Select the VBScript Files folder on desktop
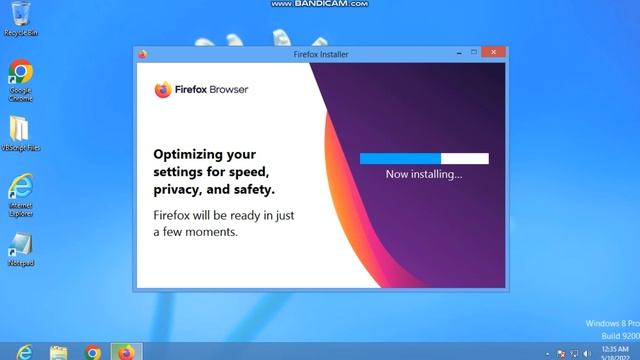 point(20,133)
